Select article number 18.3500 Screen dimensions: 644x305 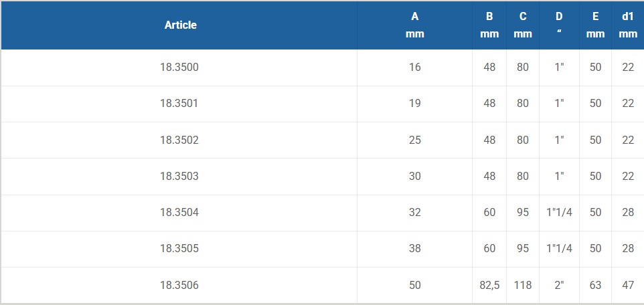(x=179, y=68)
